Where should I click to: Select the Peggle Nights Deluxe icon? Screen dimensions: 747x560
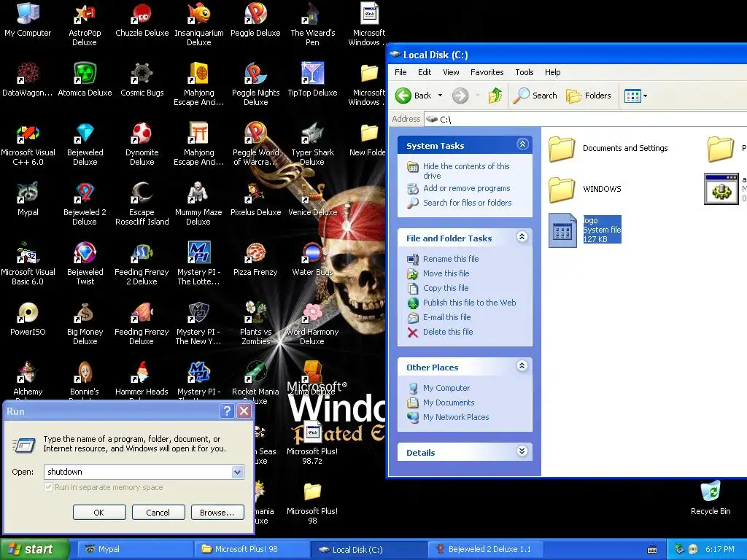[255, 84]
